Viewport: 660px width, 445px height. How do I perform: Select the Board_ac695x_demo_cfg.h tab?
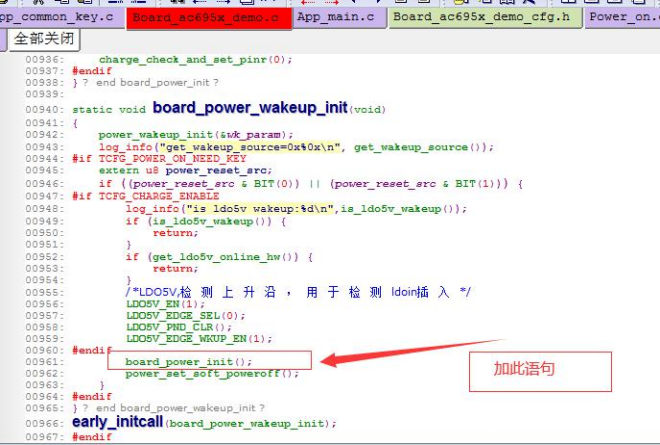pos(485,18)
